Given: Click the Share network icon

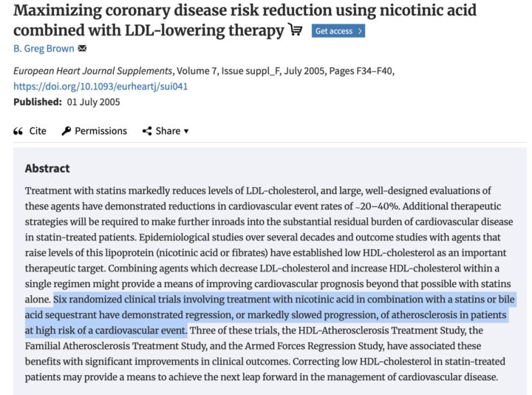Looking at the screenshot, I should (x=147, y=131).
